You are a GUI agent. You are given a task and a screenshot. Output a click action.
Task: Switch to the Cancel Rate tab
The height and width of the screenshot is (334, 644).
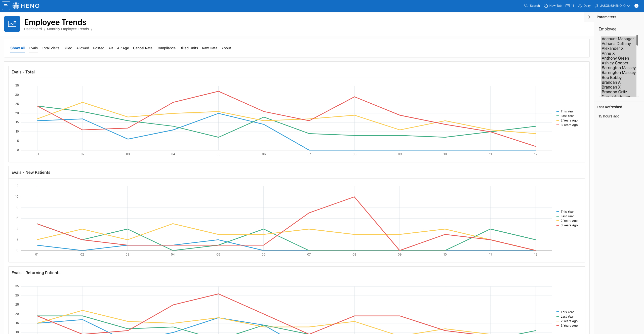(143, 48)
